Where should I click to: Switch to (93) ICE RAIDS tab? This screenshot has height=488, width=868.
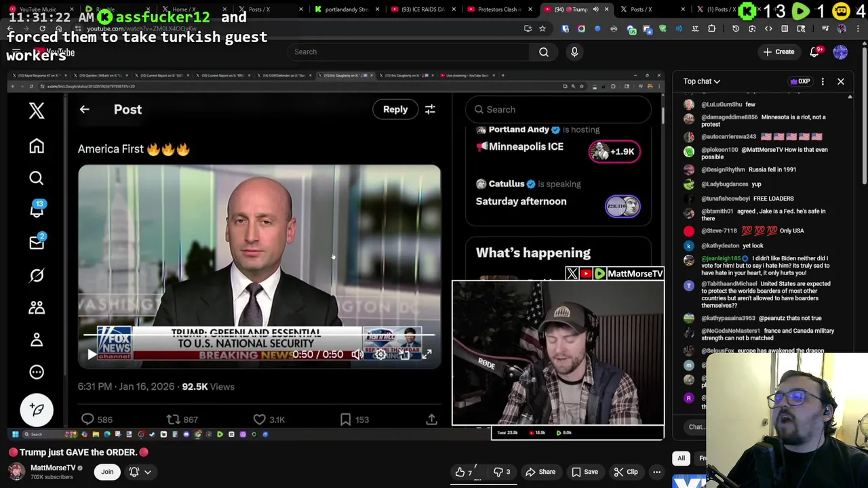point(422,9)
